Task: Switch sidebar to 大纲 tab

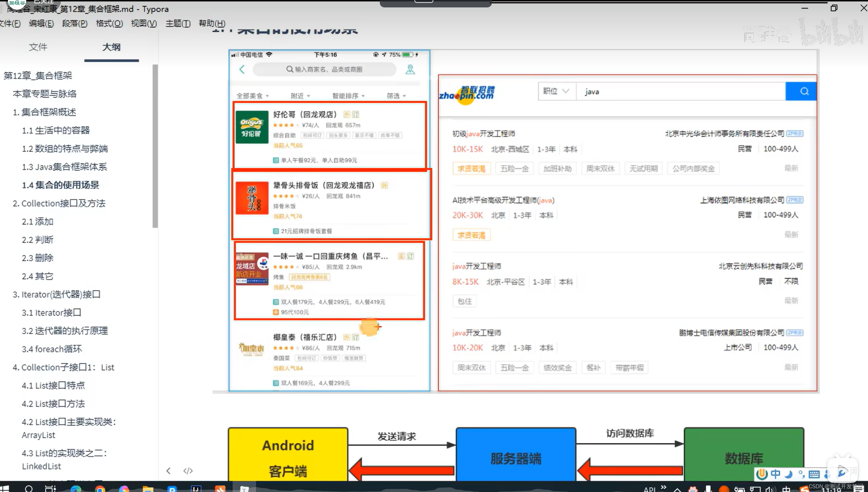Action: [x=111, y=47]
